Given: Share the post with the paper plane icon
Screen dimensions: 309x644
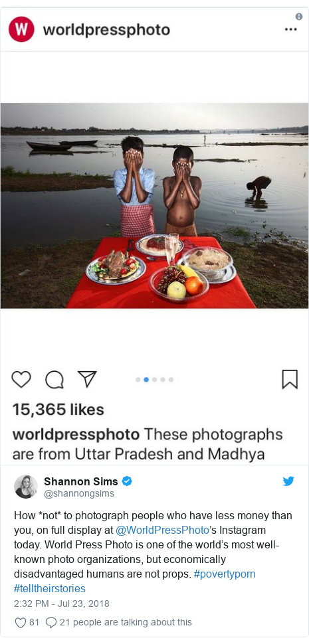Looking at the screenshot, I should (x=87, y=378).
